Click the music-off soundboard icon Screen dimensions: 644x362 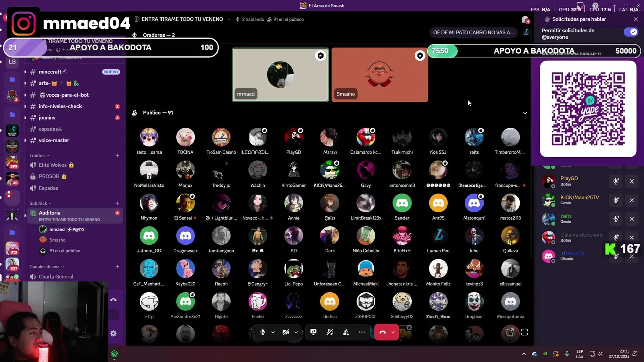[330, 332]
